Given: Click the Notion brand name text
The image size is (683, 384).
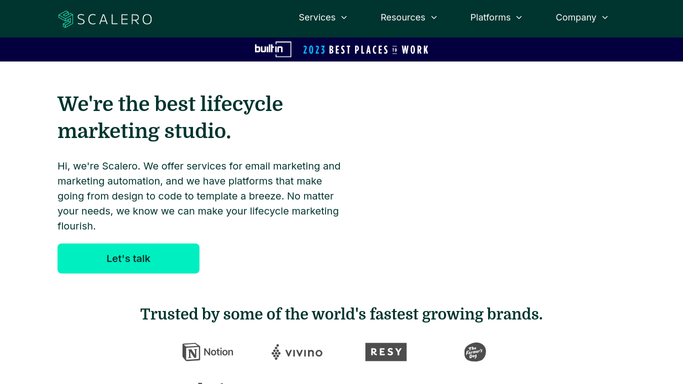Looking at the screenshot, I should pyautogui.click(x=218, y=352).
